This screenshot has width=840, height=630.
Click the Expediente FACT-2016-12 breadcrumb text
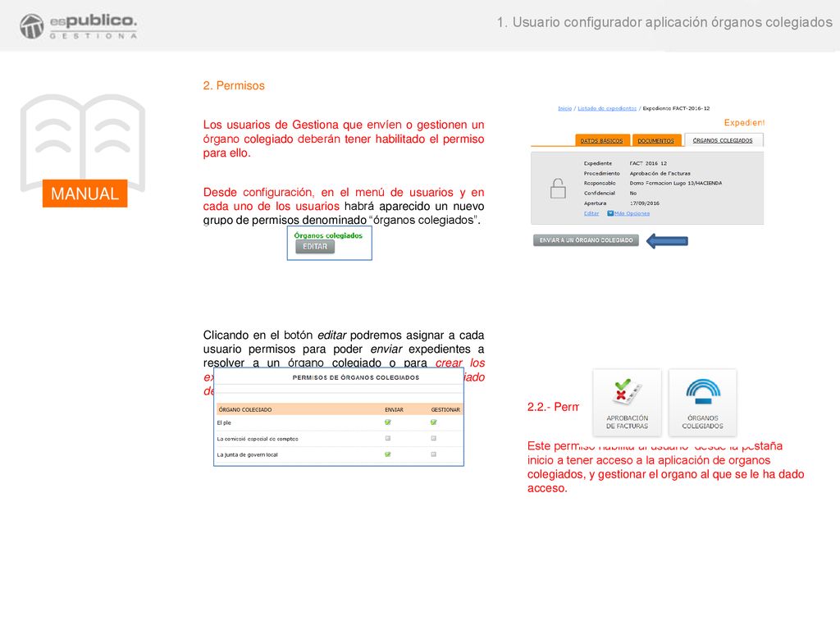[x=676, y=108]
